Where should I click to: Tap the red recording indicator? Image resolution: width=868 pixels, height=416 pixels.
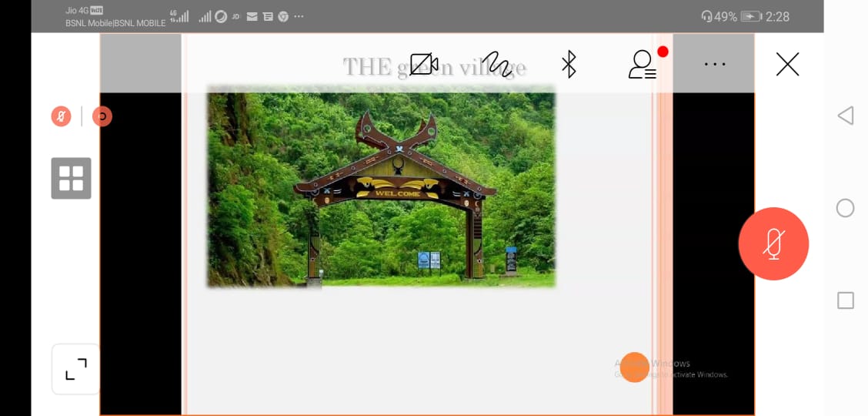pyautogui.click(x=102, y=116)
